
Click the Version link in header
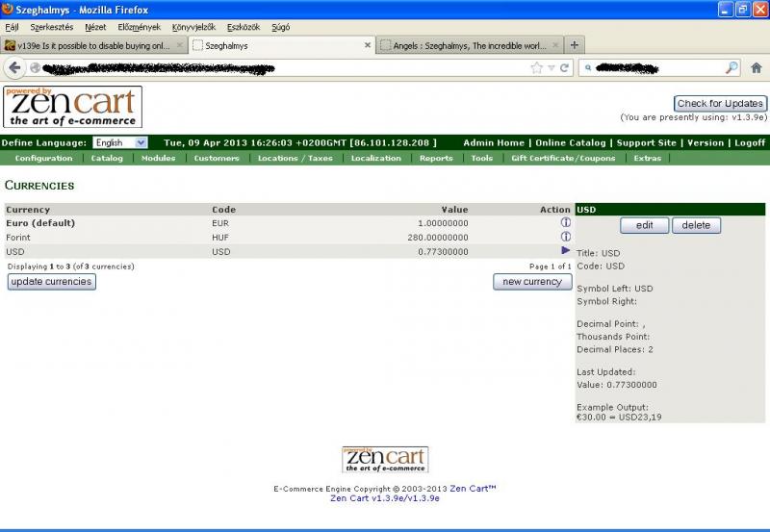coord(706,142)
